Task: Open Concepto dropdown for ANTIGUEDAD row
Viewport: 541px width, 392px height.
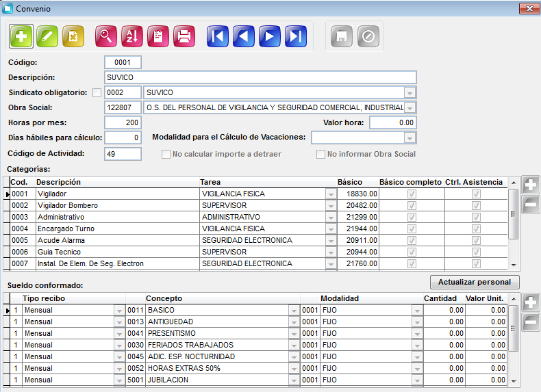Action: point(294,322)
